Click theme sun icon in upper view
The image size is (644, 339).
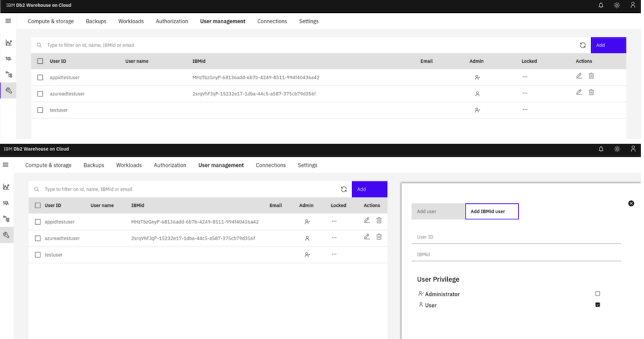pyautogui.click(x=616, y=6)
